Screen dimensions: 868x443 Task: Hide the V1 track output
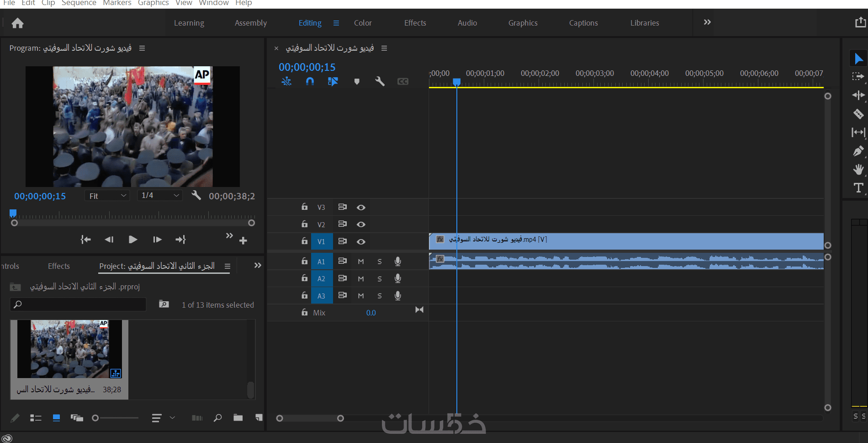(x=361, y=241)
